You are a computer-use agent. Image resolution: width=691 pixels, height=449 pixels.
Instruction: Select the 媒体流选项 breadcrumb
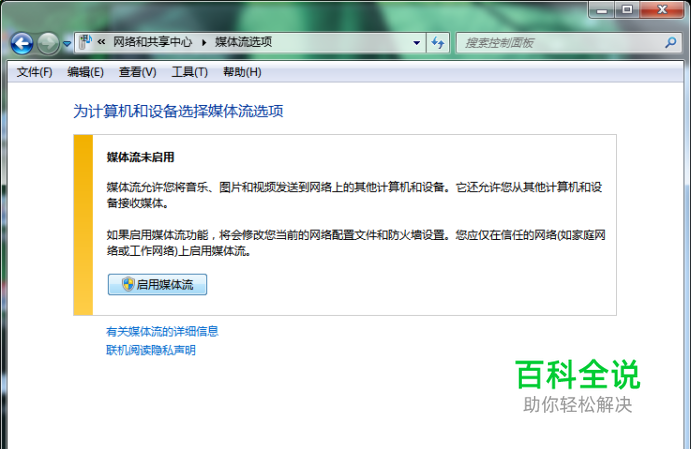[x=243, y=42]
